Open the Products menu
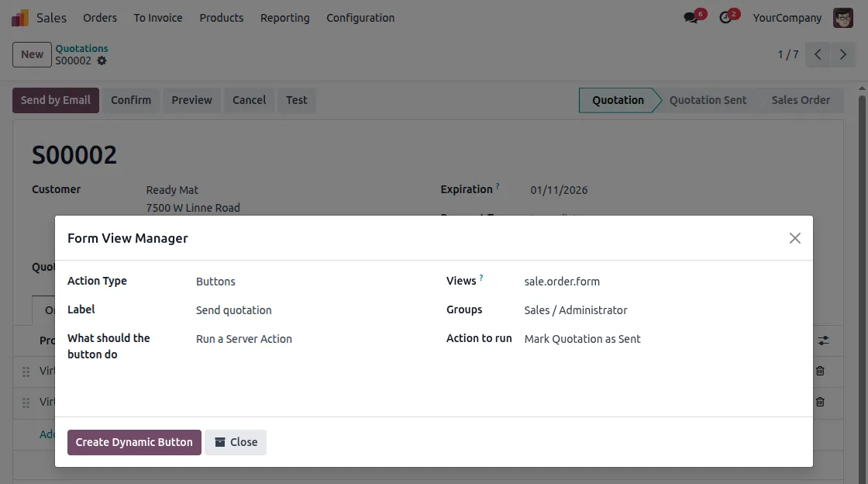The image size is (868, 484). click(221, 17)
